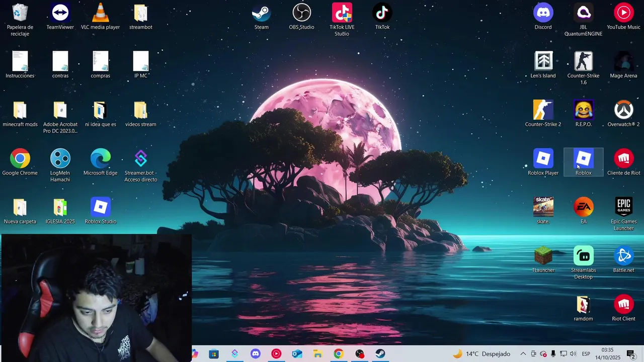Select the skate. game icon
The height and width of the screenshot is (362, 644).
click(543, 211)
